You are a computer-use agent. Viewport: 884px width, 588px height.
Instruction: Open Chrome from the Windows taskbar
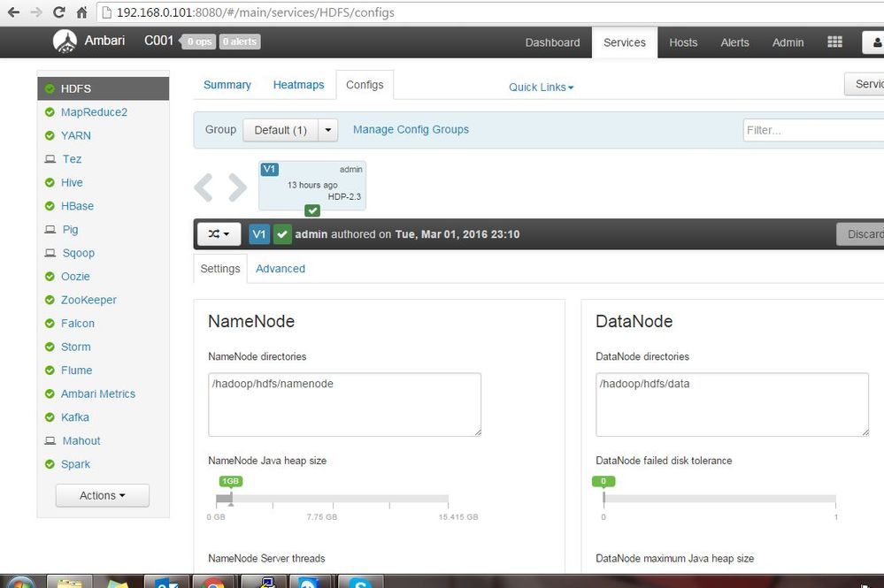pos(212,583)
